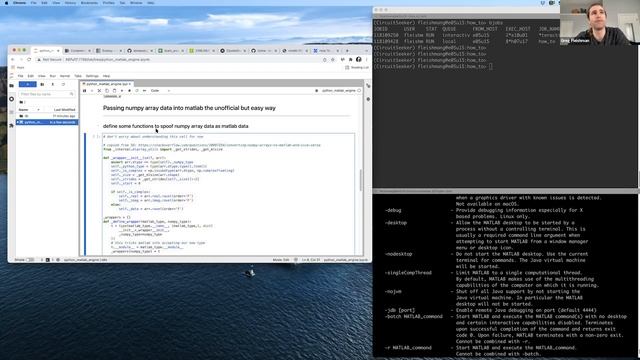Click the webcam video thumbnail
640x360 pixels.
pyautogui.click(x=600, y=22)
